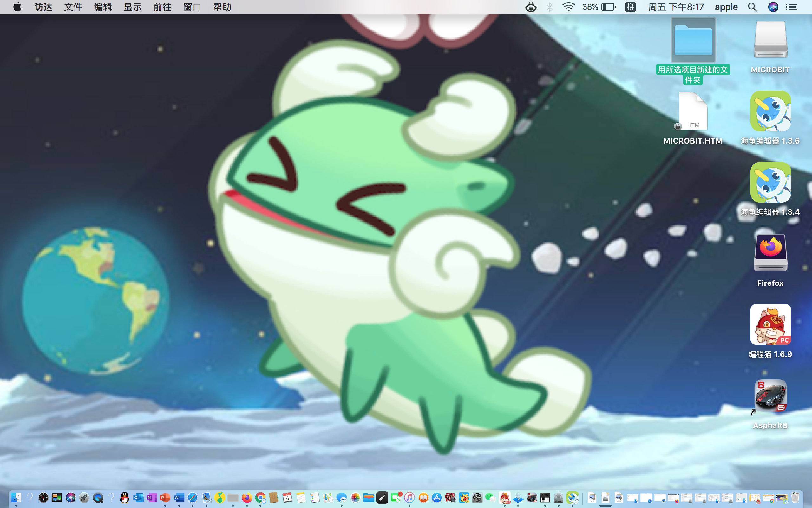
Task: Open Photo Booth in the Dock
Action: click(450, 498)
